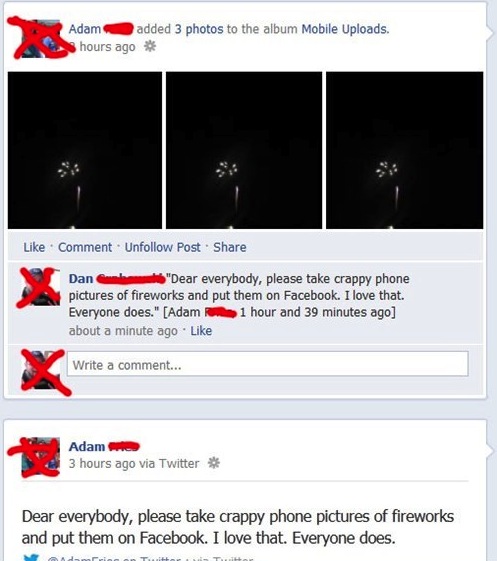Click Adam's name on the Twitter status post
This screenshot has width=497, height=561.
click(87, 447)
